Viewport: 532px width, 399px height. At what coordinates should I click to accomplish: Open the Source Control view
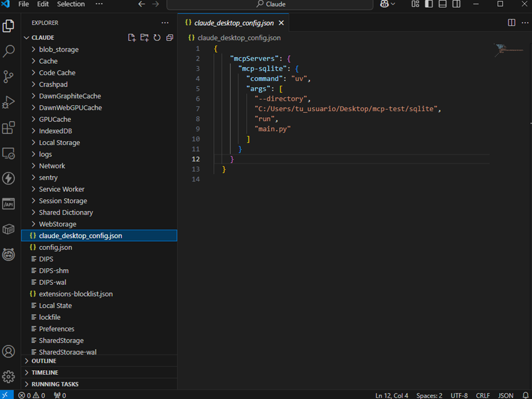point(8,77)
